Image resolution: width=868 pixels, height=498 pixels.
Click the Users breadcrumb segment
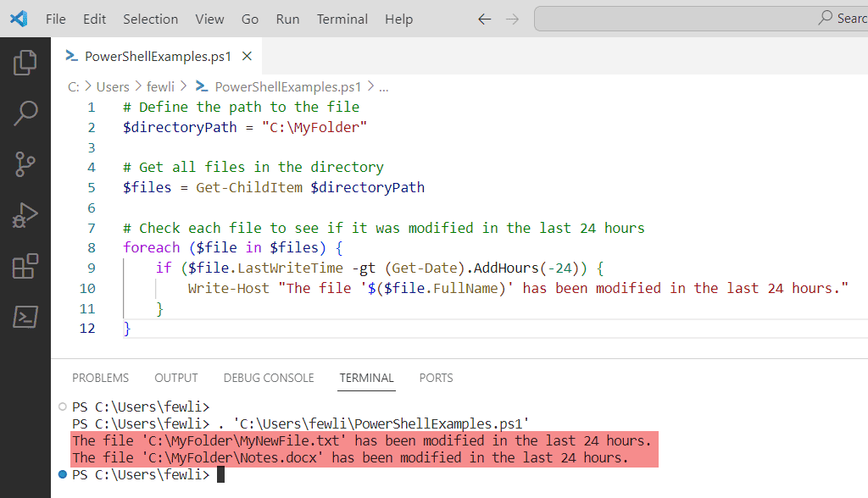tap(113, 87)
